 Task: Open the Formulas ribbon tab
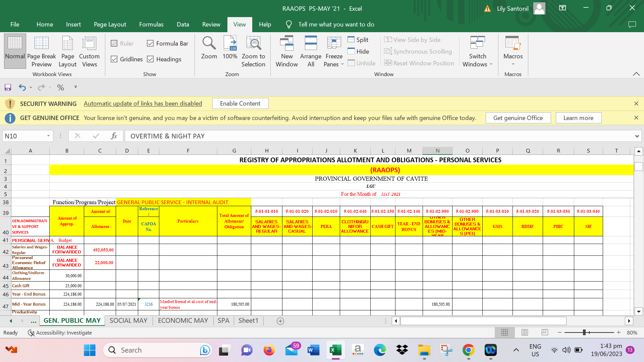[151, 24]
